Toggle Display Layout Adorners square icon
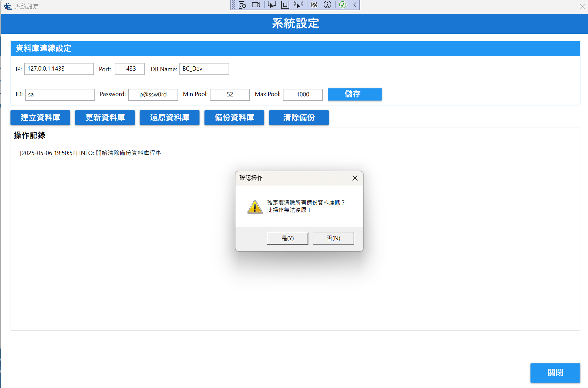Image resolution: width=588 pixels, height=388 pixels. [285, 5]
